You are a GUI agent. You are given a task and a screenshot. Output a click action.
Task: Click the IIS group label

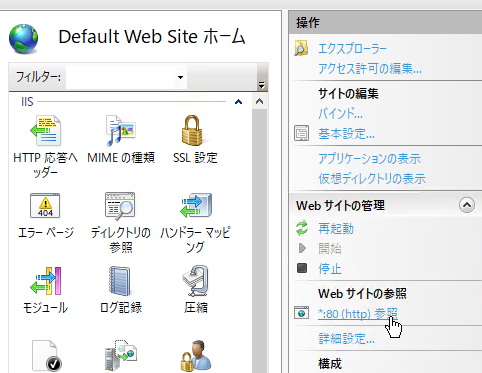click(27, 102)
